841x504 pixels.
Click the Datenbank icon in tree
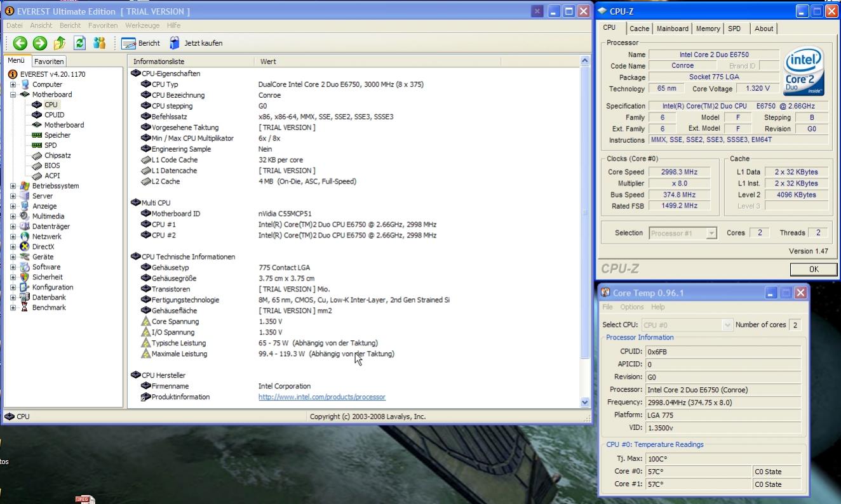24,298
